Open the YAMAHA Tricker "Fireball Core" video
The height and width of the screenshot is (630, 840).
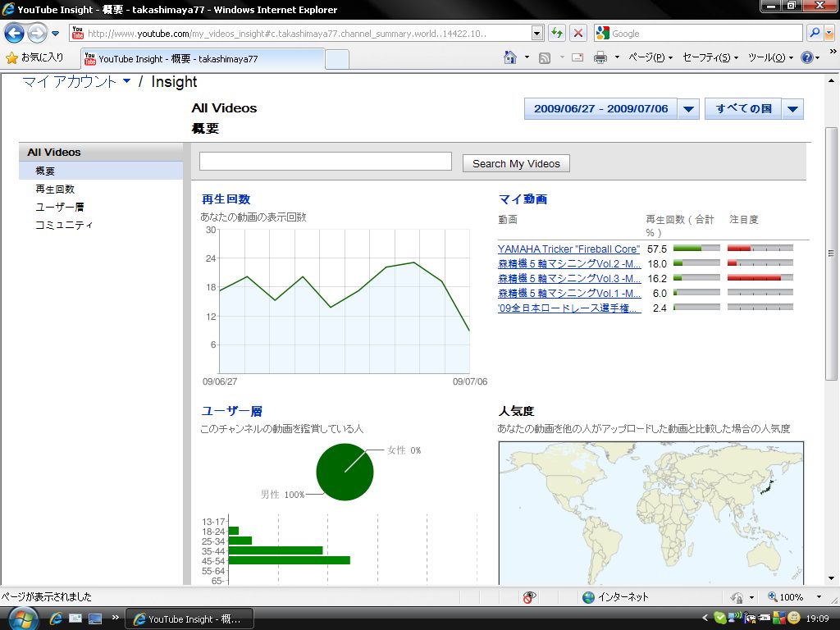point(568,249)
